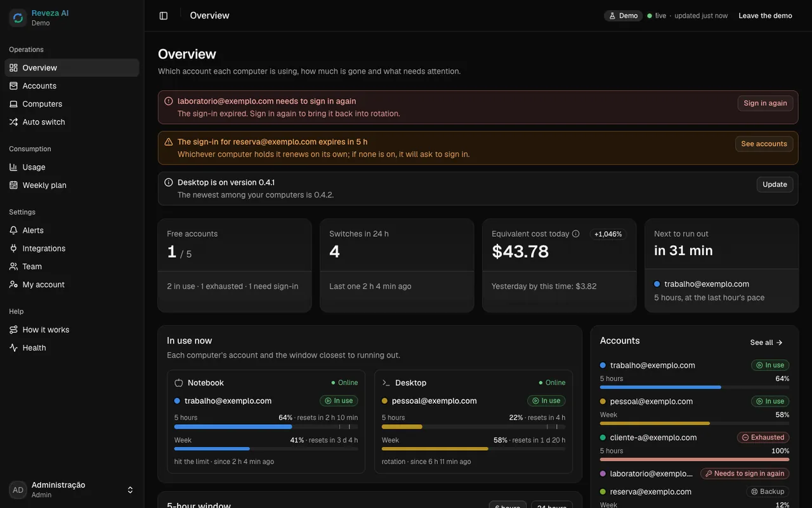Click the Desktop terminal icon

pyautogui.click(x=386, y=383)
